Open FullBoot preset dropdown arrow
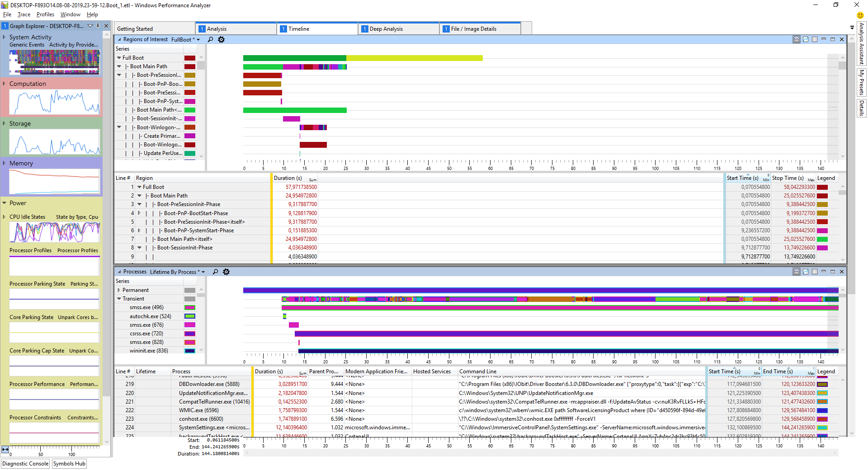Screen dimensions: 868x470 tap(198, 40)
